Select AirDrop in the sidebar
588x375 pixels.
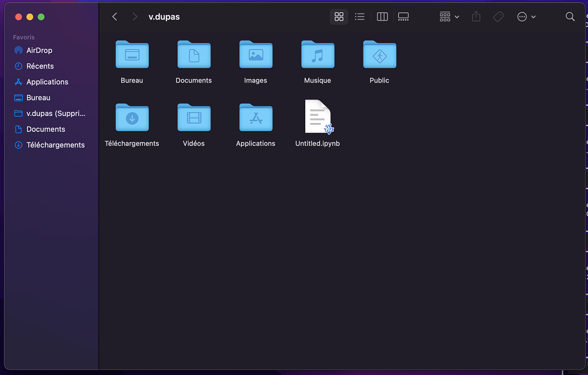(39, 51)
